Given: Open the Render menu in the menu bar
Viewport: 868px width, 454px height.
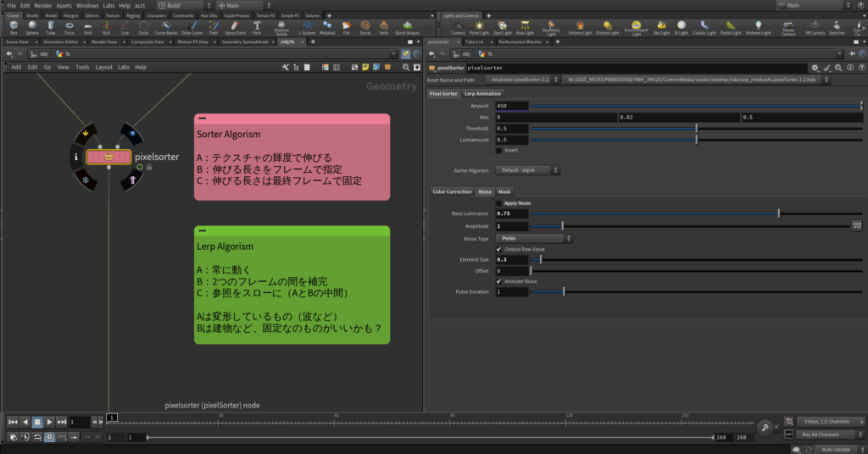Looking at the screenshot, I should (43, 5).
